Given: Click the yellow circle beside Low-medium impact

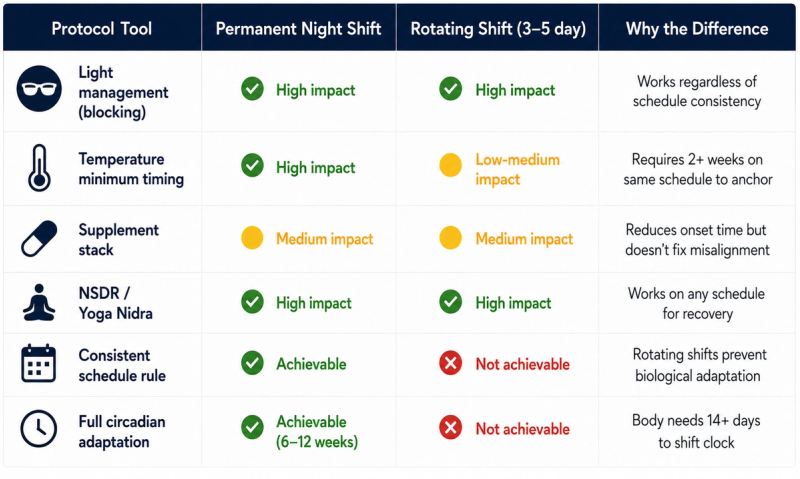Looking at the screenshot, I should pyautogui.click(x=451, y=165).
